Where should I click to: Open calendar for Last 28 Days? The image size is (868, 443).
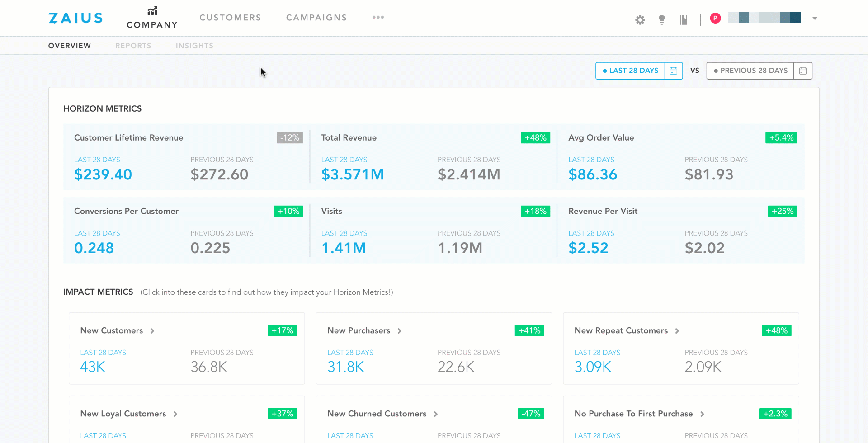[x=674, y=71]
